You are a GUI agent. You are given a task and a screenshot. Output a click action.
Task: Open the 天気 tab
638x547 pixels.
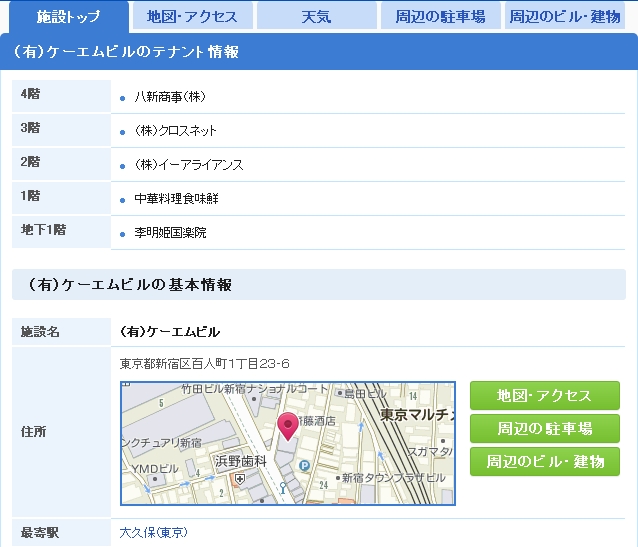[317, 17]
